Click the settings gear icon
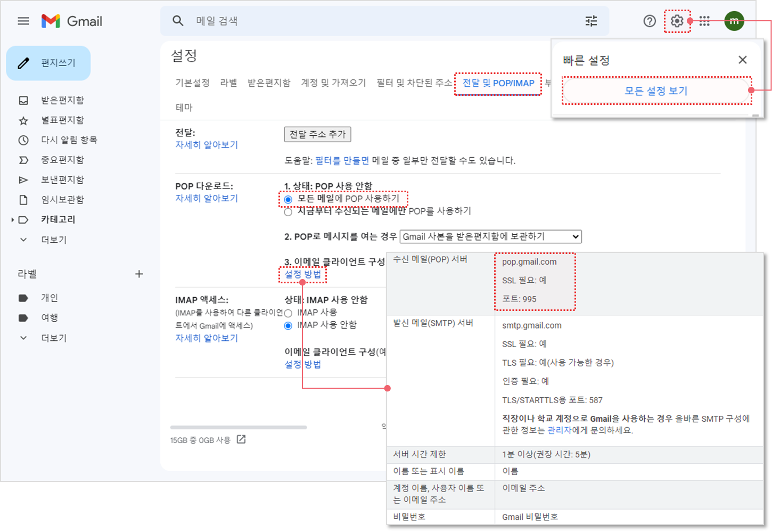 point(677,21)
